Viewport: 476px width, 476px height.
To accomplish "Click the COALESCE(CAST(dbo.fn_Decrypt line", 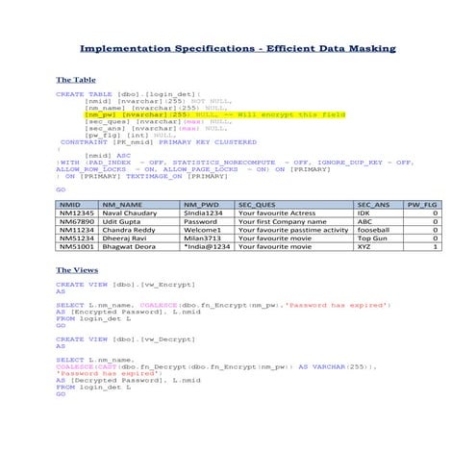I will (x=216, y=366).
